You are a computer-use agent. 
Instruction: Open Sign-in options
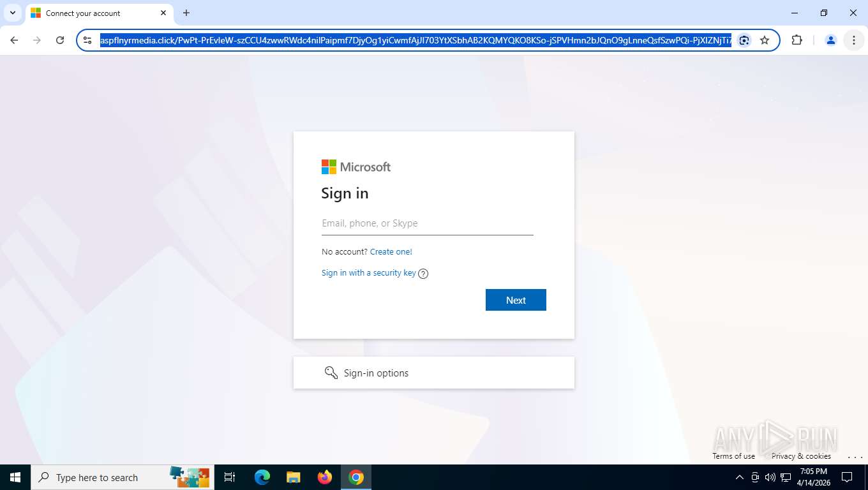pos(434,373)
